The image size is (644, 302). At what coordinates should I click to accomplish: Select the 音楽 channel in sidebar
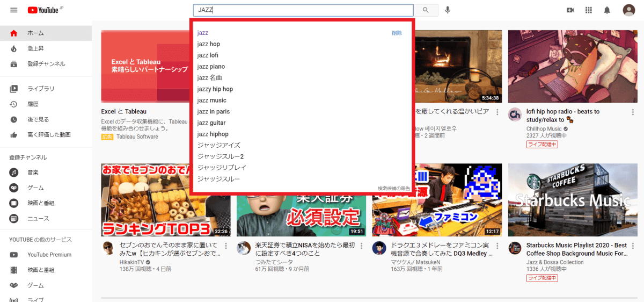click(46, 172)
